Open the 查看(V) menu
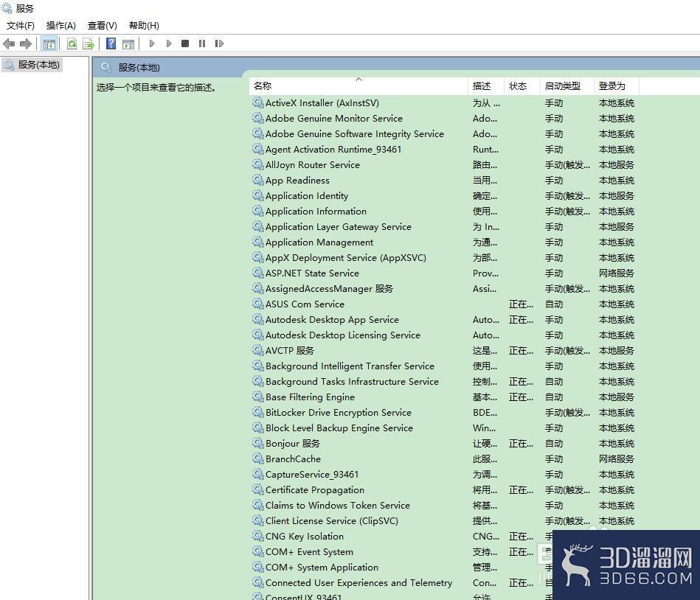Screen dimensions: 700x600 103,25
